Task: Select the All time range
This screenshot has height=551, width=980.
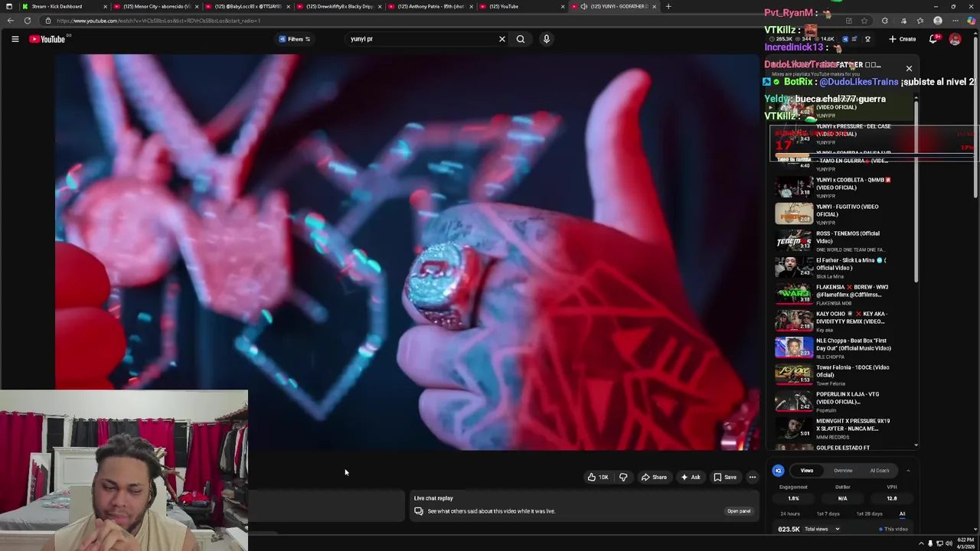Action: tap(902, 514)
